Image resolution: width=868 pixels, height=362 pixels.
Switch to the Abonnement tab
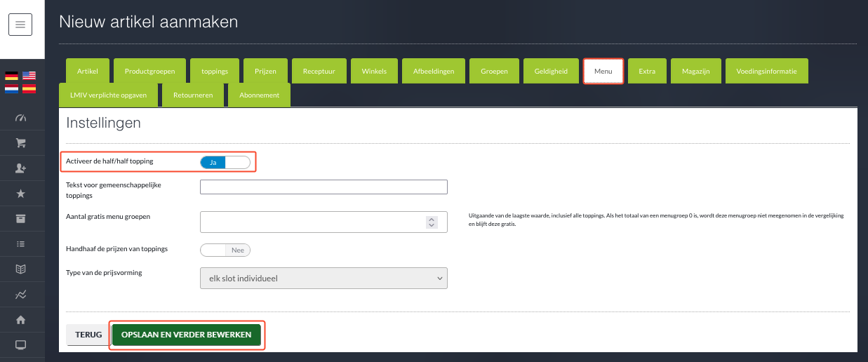pyautogui.click(x=259, y=95)
